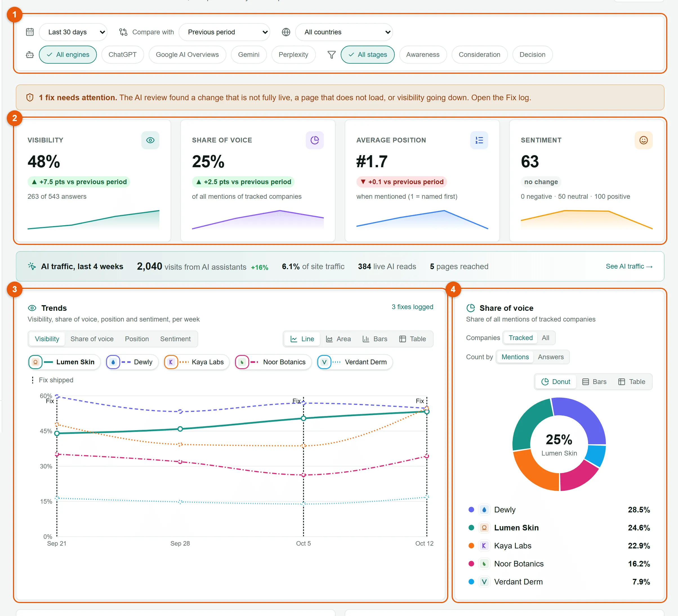Switch Trends to Share of voice tab

pos(92,339)
